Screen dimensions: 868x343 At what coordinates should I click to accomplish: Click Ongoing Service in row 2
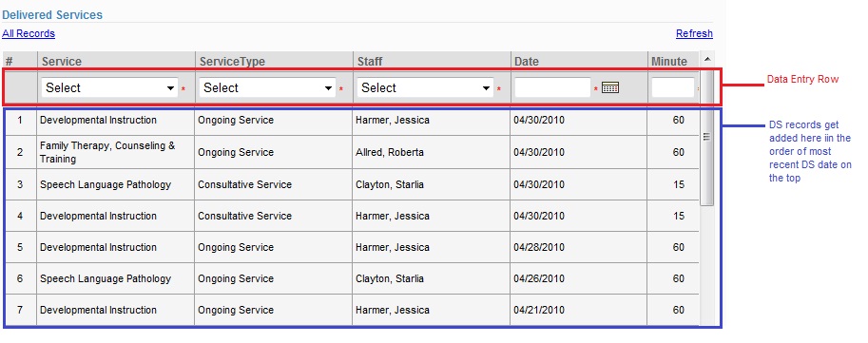click(236, 152)
